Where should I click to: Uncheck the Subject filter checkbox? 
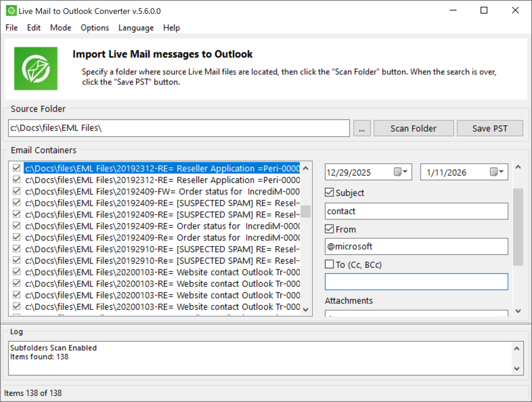[x=329, y=193]
